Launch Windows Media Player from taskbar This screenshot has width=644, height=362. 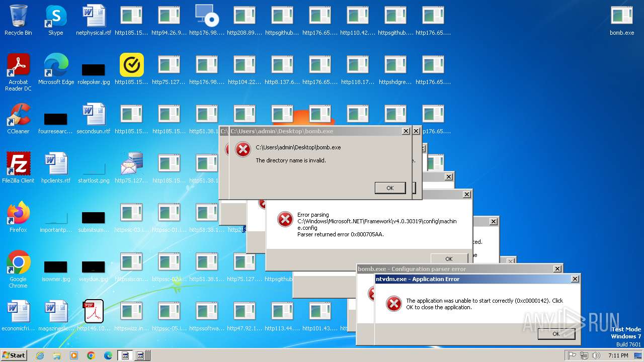tap(74, 355)
